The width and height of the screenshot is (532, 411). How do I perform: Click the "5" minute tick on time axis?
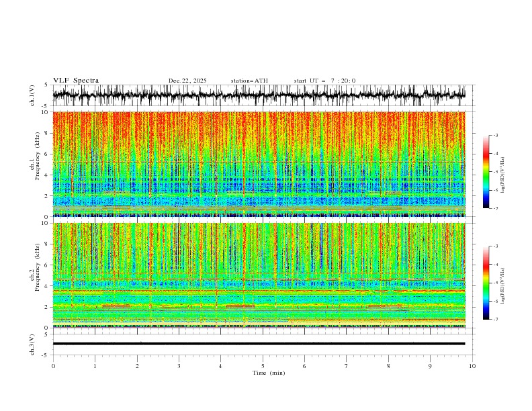[263, 366]
